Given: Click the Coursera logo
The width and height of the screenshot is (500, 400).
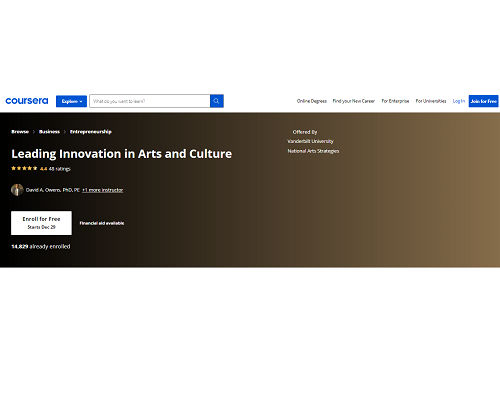Looking at the screenshot, I should [27, 101].
